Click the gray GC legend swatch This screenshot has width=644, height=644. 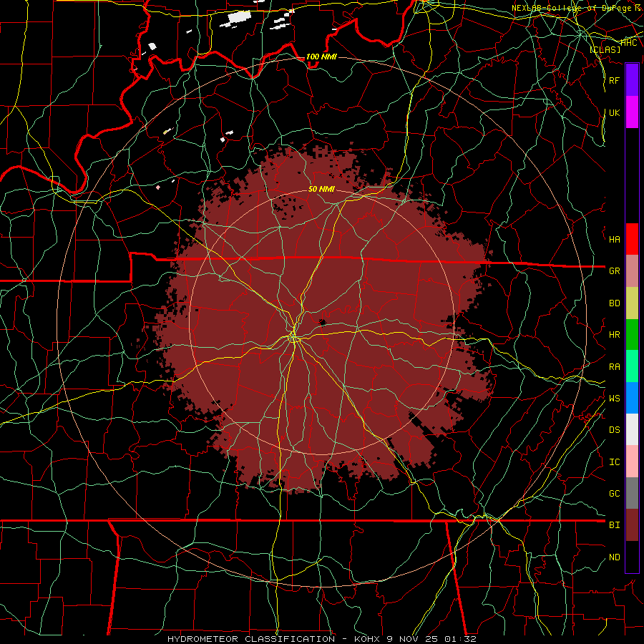point(632,493)
